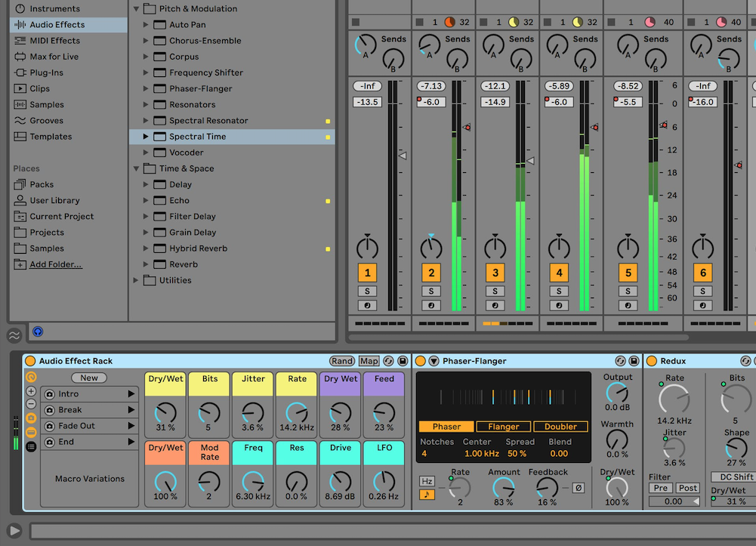The width and height of the screenshot is (756, 546).
Task: Click the browser preview headphone icon
Action: [38, 332]
